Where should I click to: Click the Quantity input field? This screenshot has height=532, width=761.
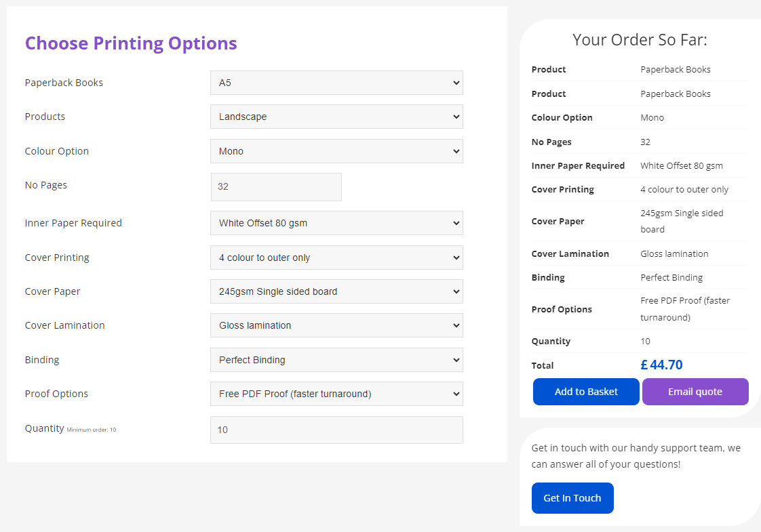[336, 430]
